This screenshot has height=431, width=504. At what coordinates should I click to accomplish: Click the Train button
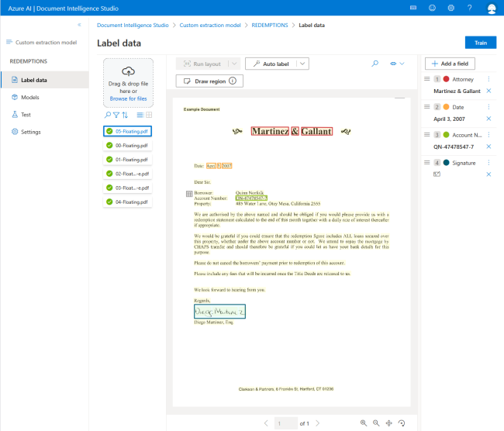(480, 43)
